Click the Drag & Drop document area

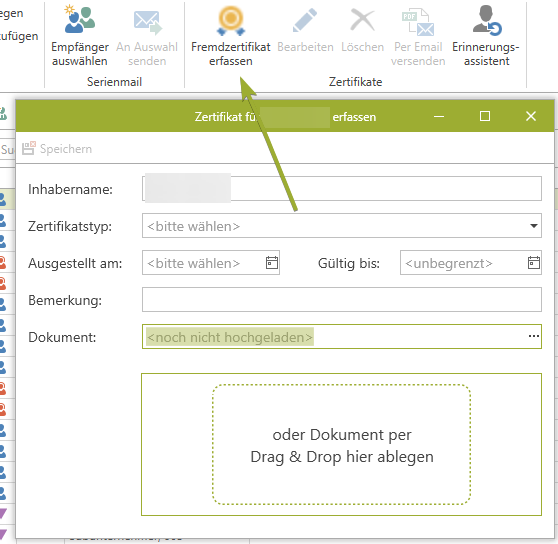click(342, 444)
